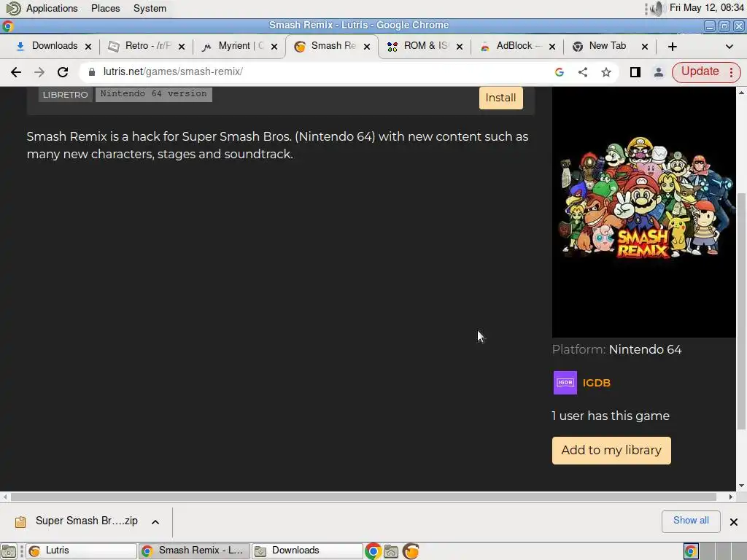Image resolution: width=747 pixels, height=560 pixels.
Task: Expand the tab search dropdown arrow
Action: (729, 46)
